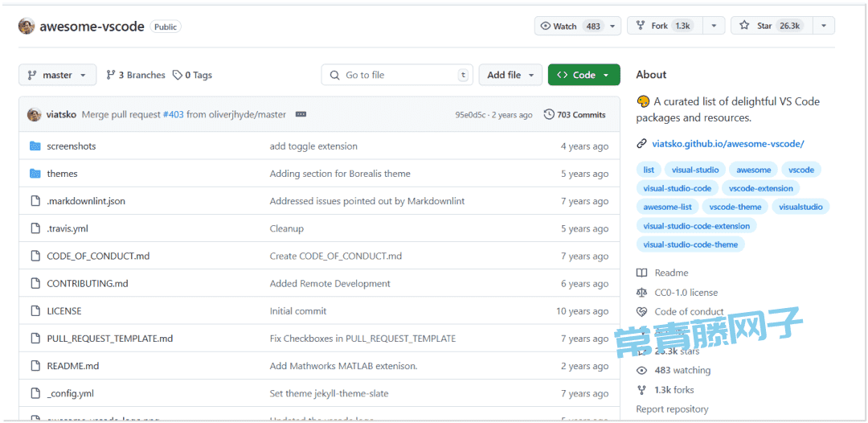View the 3 Branches list

[x=136, y=75]
